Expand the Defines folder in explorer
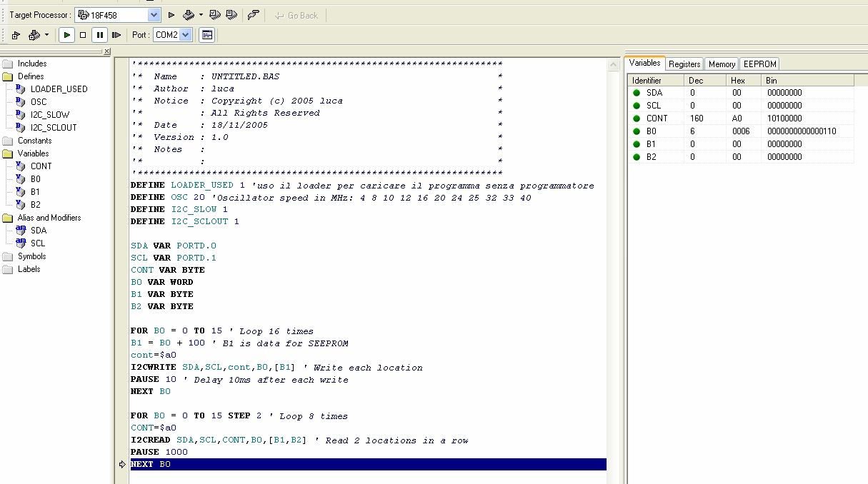The height and width of the screenshot is (484, 868). tap(8, 76)
